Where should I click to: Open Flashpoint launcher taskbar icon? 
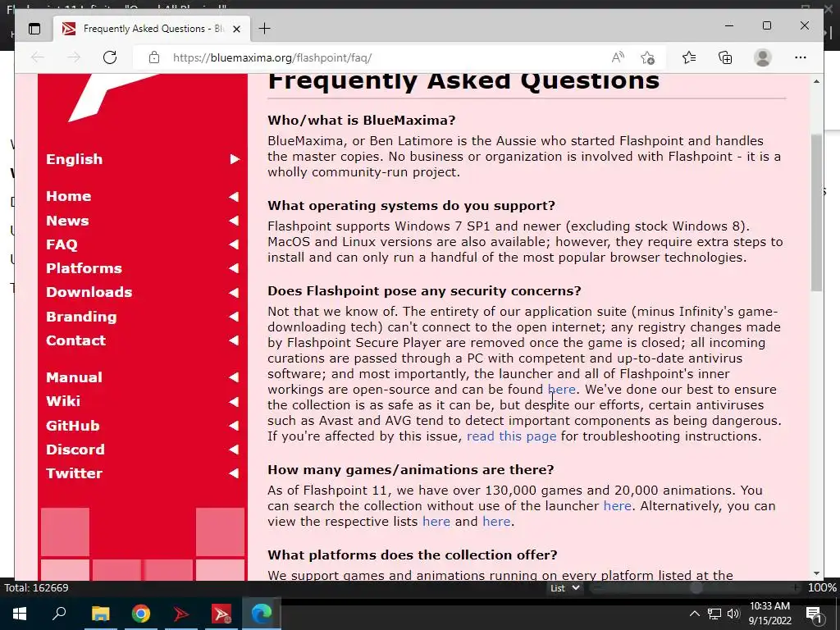coord(181,614)
